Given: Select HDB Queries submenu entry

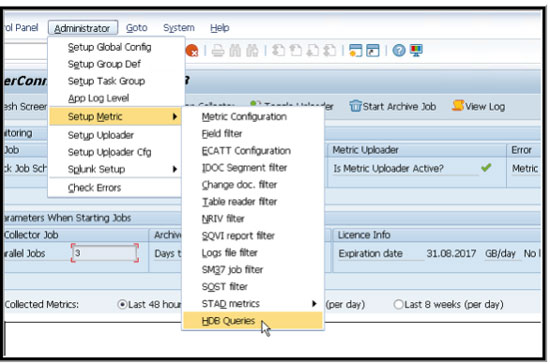Looking at the screenshot, I should 253,321.
